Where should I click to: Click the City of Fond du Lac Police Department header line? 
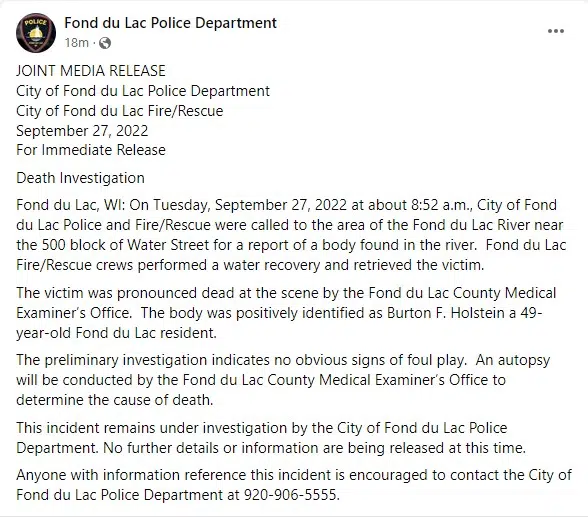(143, 91)
